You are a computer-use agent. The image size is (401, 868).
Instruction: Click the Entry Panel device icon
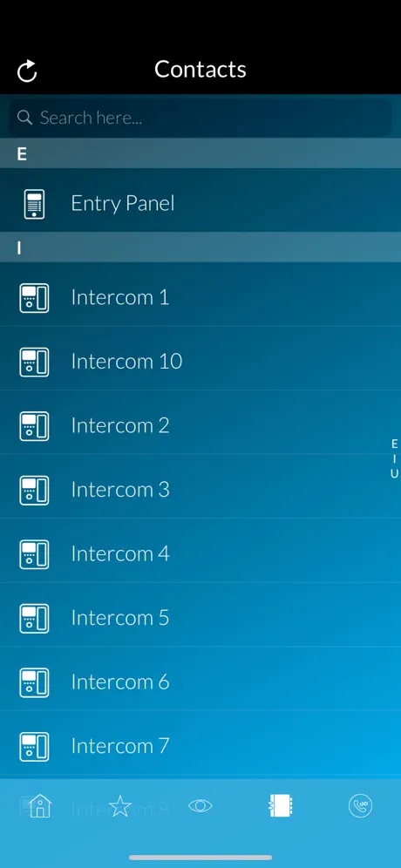coord(34,204)
